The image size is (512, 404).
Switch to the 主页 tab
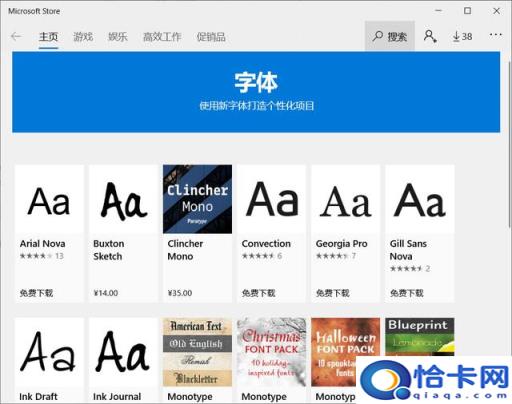pyautogui.click(x=48, y=37)
